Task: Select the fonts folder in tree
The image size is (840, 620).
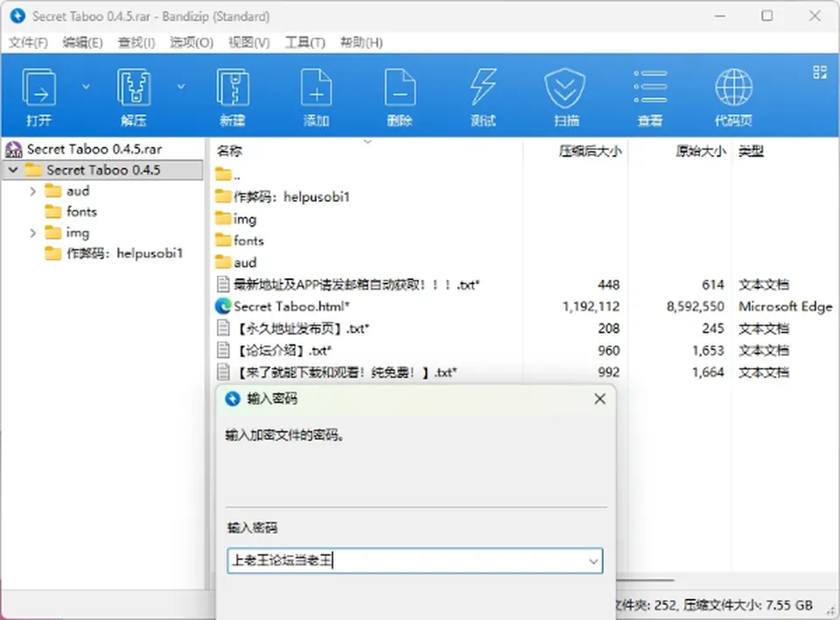Action: 71,212
